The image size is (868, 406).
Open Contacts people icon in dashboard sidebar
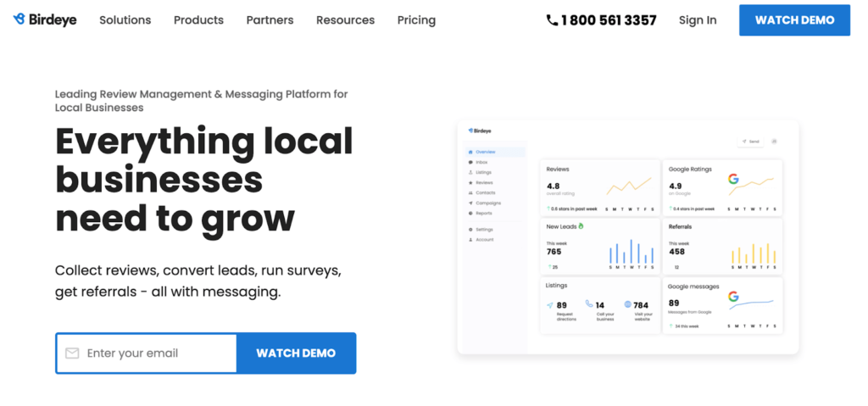click(470, 192)
